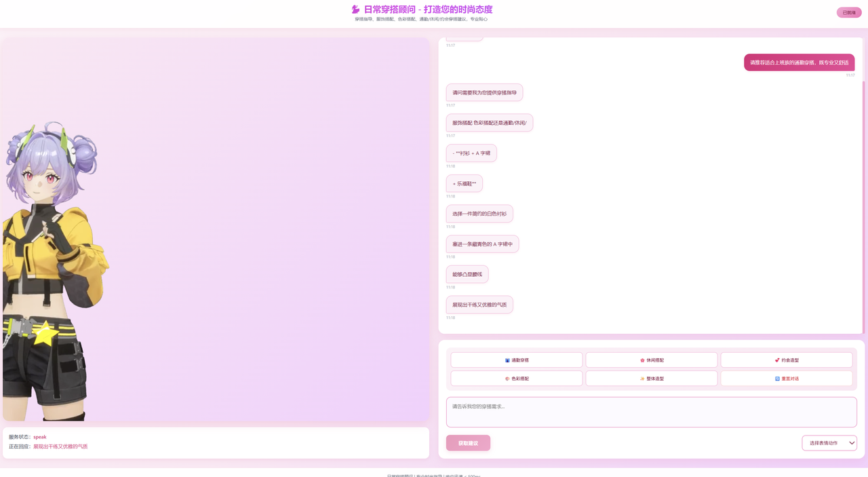Choose the 休闲搭配 quick prompt
This screenshot has width=868, height=477.
[652, 360]
